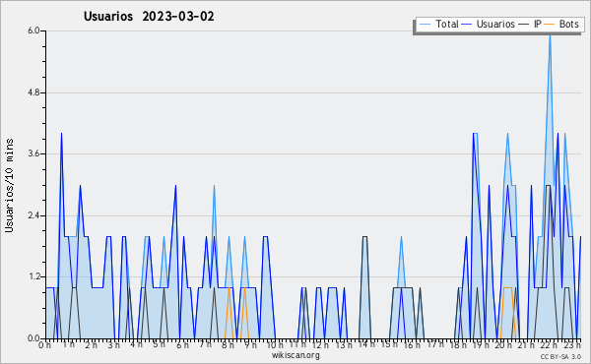The height and width of the screenshot is (364, 591).
Task: Select the 'IP' legend entry
Action: [530, 24]
